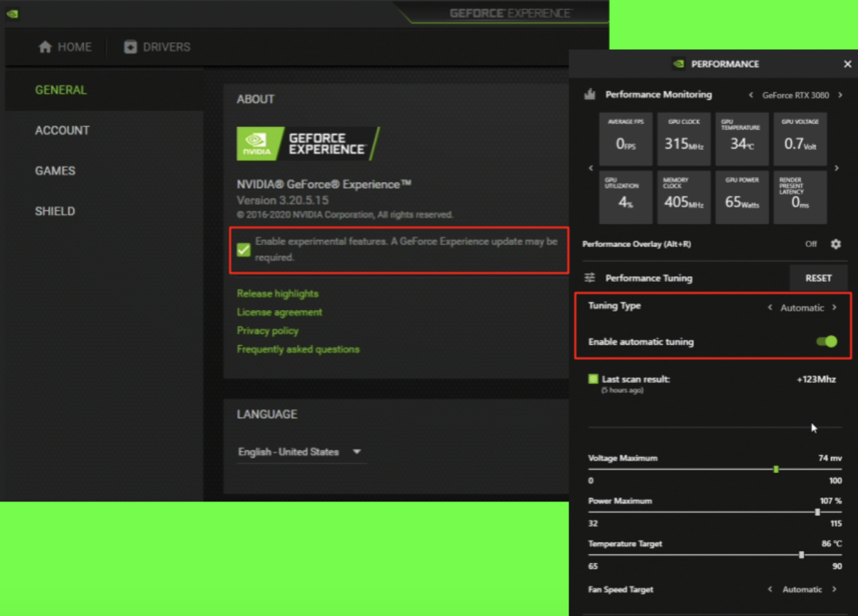The height and width of the screenshot is (616, 858).
Task: Click the GeForce Experience logo in About
Action: [x=308, y=144]
